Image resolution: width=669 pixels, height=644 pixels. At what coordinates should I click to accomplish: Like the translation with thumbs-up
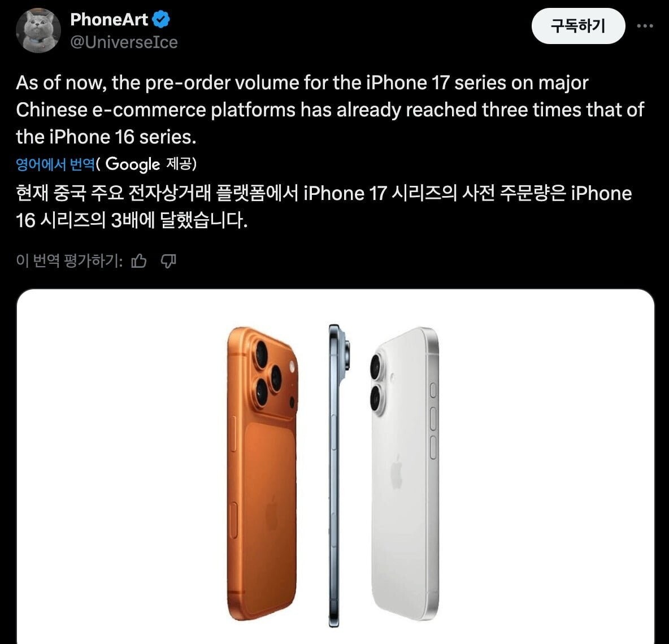pos(139,260)
